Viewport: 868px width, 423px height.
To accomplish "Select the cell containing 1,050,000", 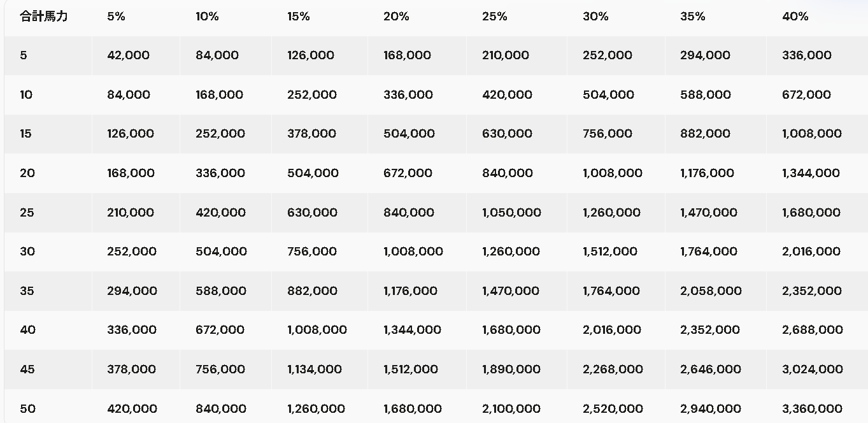I will [x=511, y=213].
